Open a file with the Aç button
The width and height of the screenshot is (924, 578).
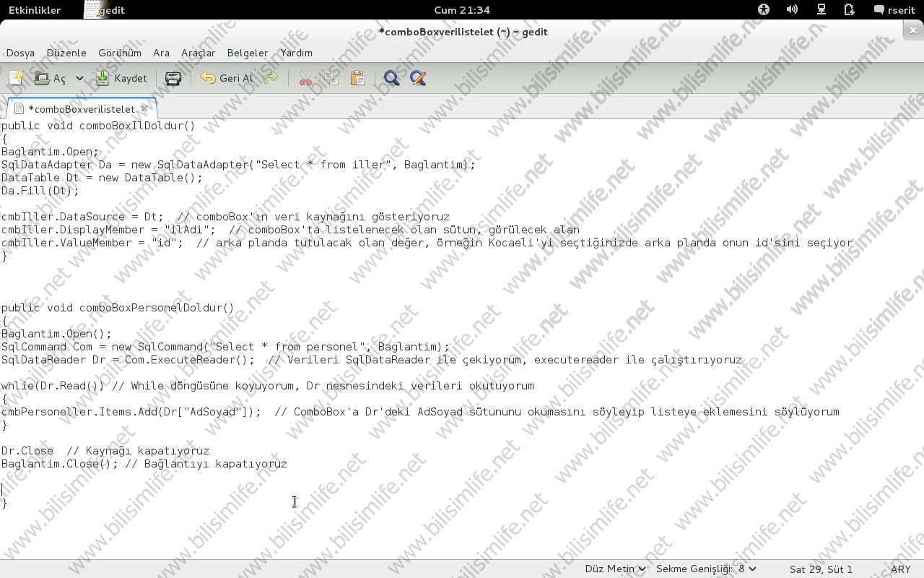click(50, 78)
